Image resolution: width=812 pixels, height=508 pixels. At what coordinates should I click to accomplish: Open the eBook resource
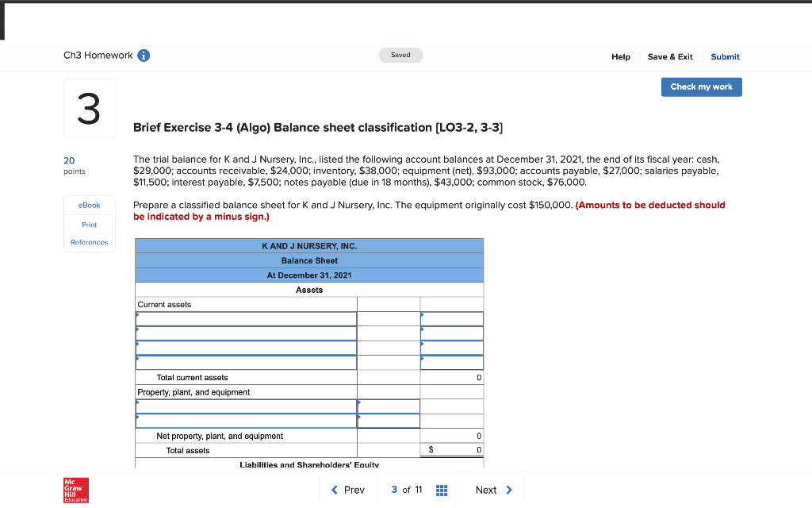click(89, 205)
